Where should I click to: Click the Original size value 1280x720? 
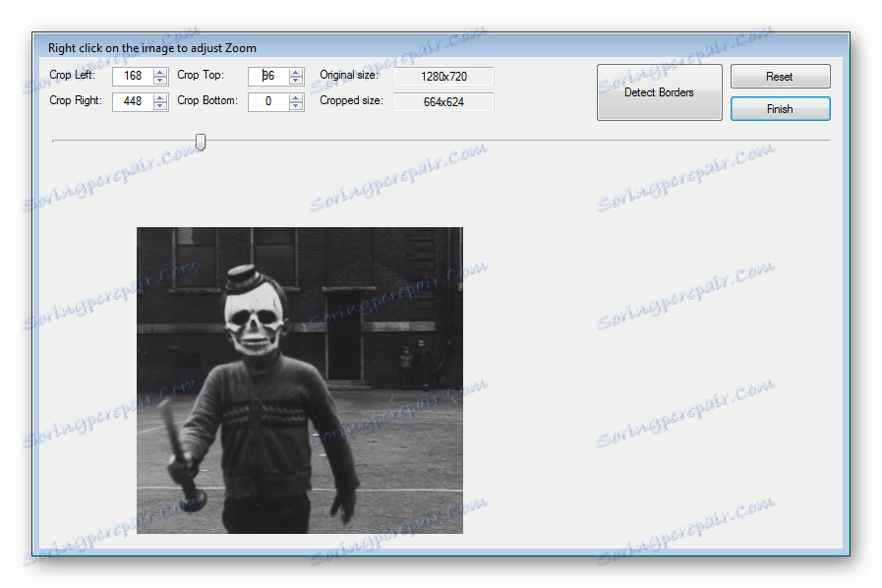click(x=443, y=77)
